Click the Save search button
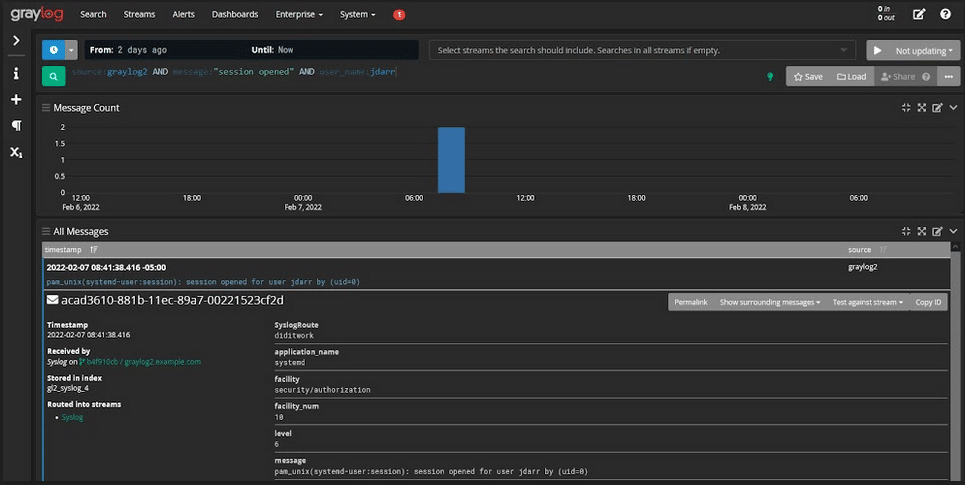This screenshot has height=485, width=965. coord(808,76)
